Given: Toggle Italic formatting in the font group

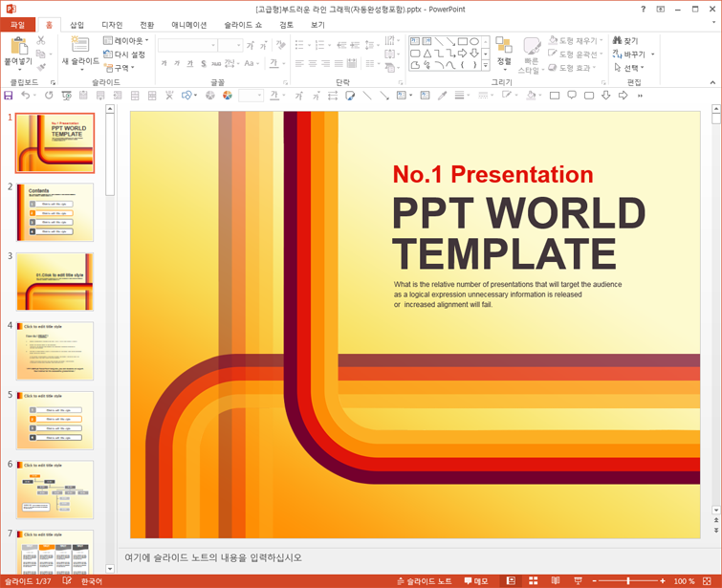Looking at the screenshot, I should pos(177,63).
